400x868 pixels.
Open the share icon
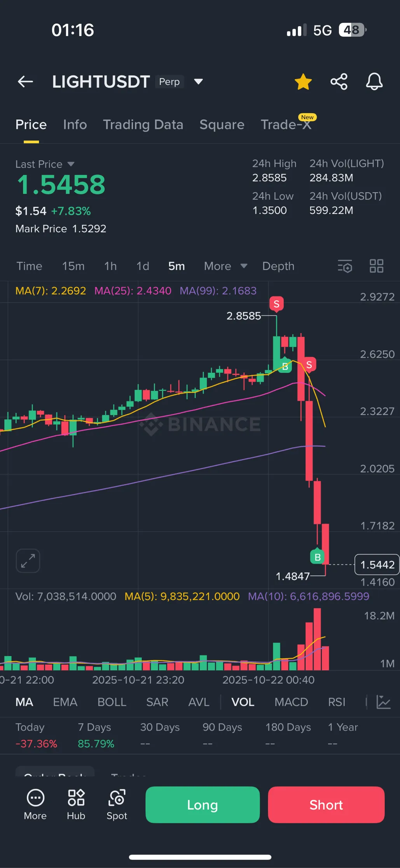(339, 82)
